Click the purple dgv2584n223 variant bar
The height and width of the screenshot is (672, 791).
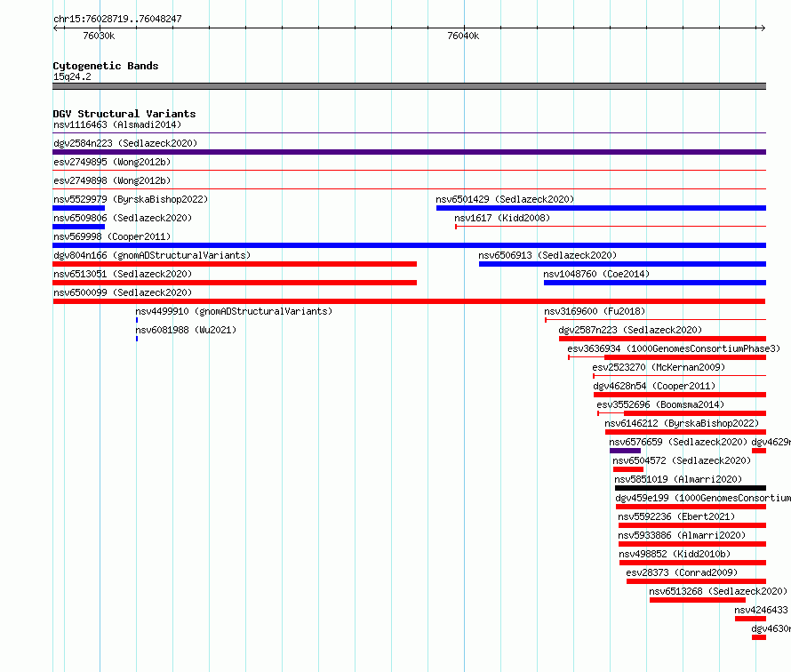click(x=409, y=152)
